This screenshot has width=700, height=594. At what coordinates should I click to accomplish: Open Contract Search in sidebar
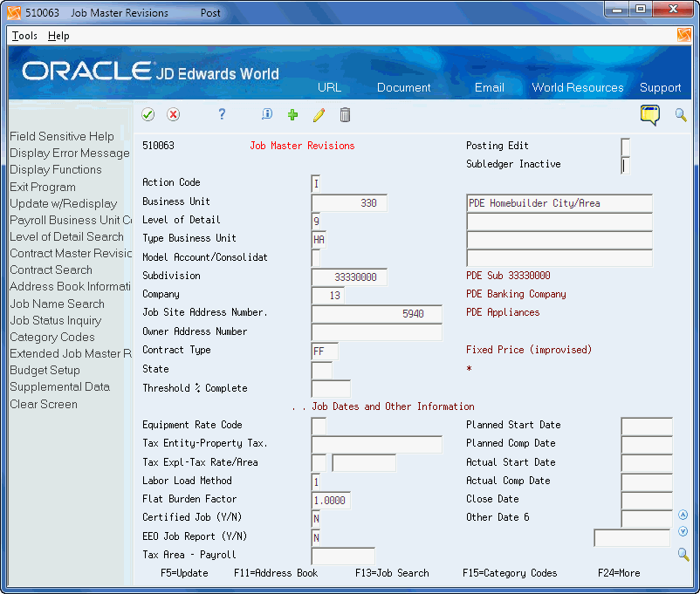click(51, 270)
